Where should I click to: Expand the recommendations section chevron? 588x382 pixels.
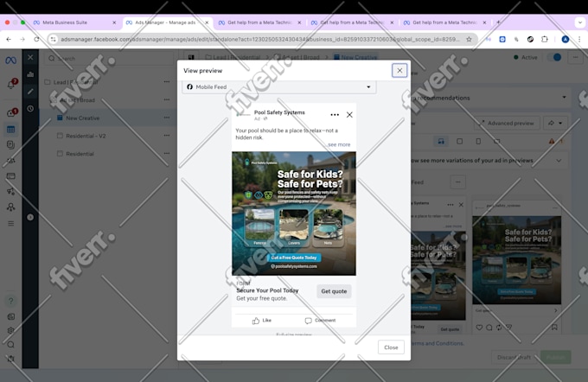(564, 98)
